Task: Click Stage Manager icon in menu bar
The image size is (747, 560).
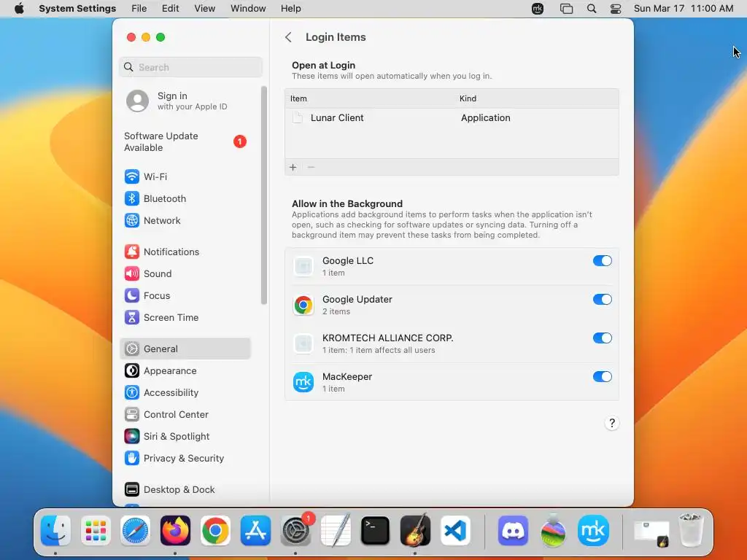Action: click(566, 9)
